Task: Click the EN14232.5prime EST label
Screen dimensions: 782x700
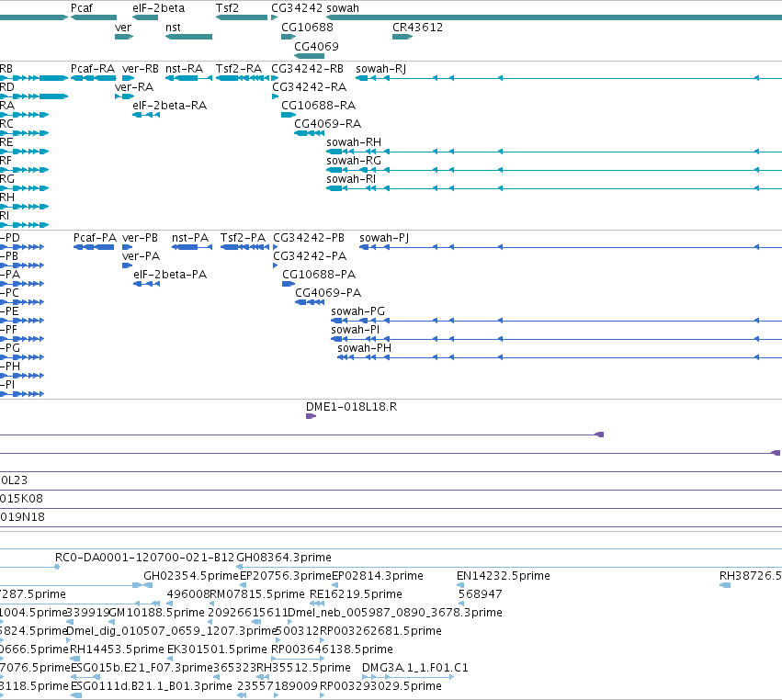Action: coord(504,575)
